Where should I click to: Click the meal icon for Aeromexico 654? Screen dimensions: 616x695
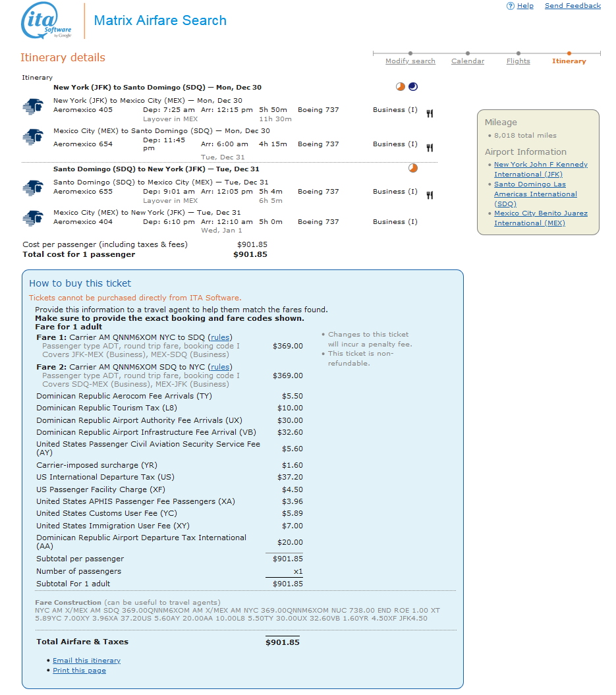pos(430,148)
